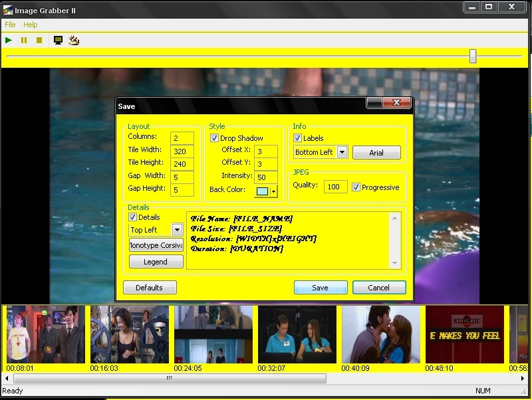The height and width of the screenshot is (400, 532).
Task: Click the Legend button
Action: click(156, 262)
